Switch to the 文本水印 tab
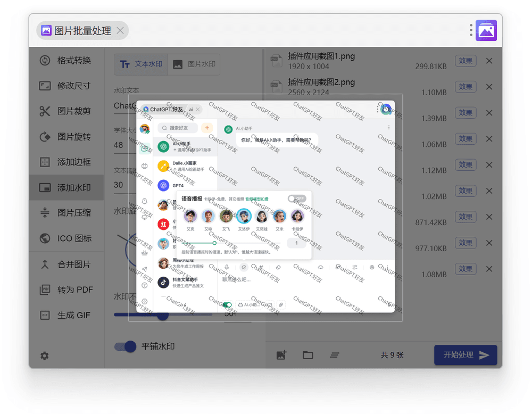This screenshot has width=532, height=414. click(141, 64)
